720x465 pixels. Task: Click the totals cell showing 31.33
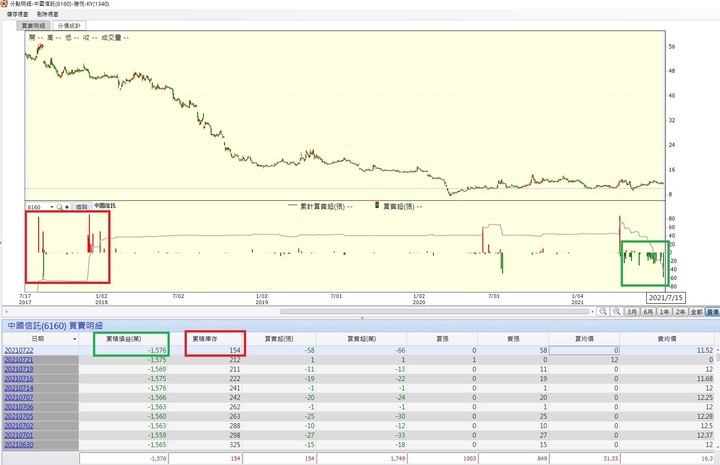584,459
